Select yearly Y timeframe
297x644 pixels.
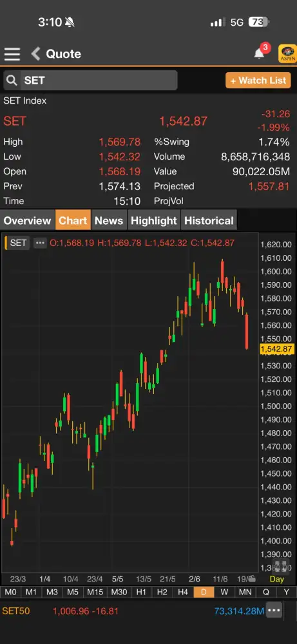286,592
